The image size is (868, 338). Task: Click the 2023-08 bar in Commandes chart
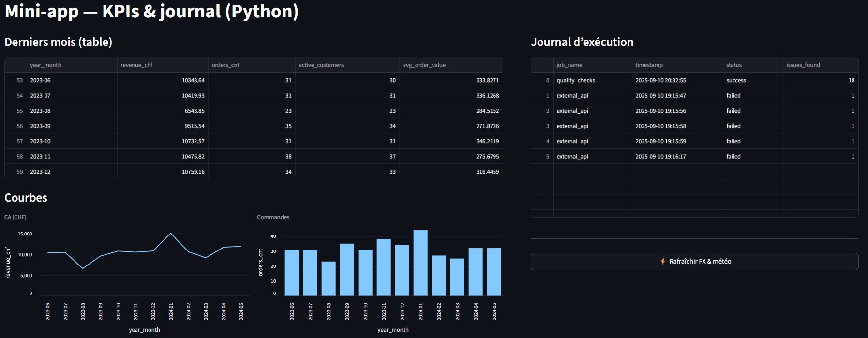click(329, 279)
